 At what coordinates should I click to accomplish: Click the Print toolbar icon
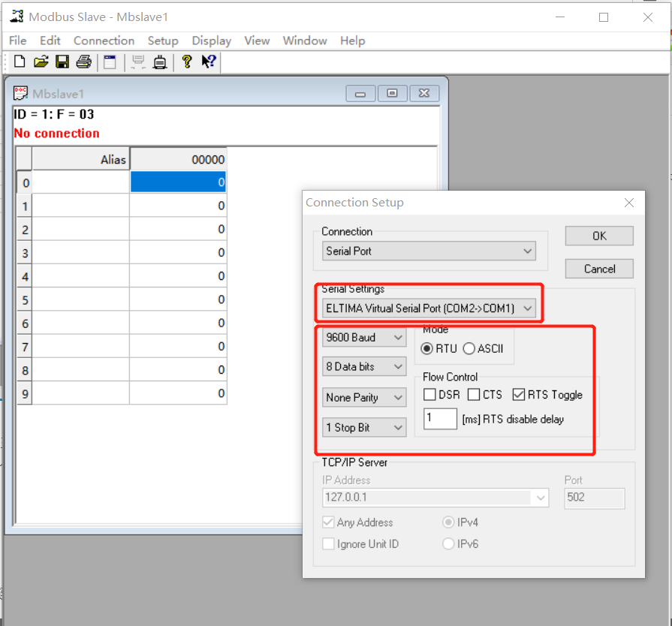83,62
